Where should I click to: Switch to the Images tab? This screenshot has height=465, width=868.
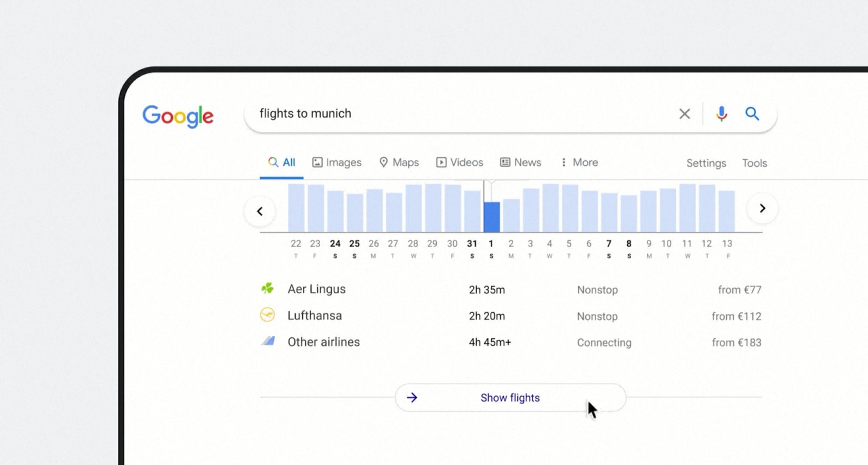[x=336, y=162]
